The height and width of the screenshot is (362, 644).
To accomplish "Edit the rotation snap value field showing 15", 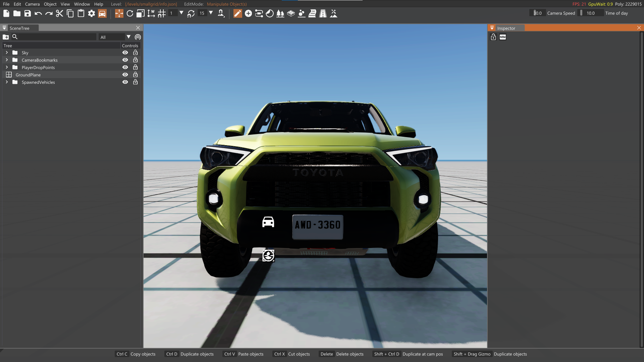I will (202, 13).
